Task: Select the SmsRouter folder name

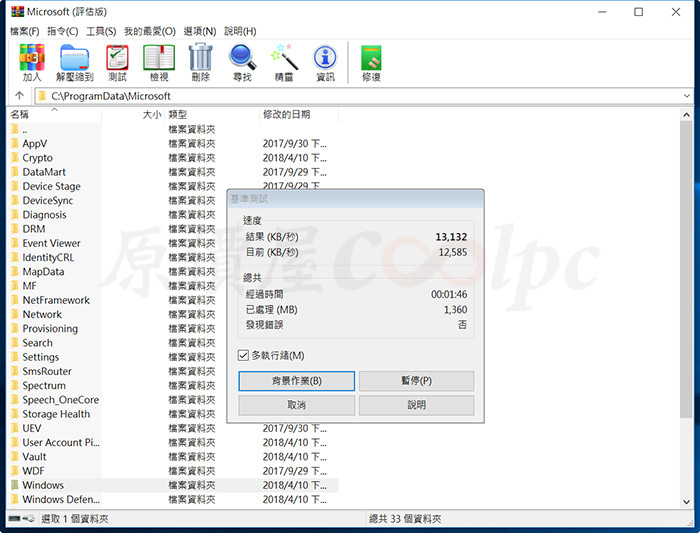Action: click(x=47, y=371)
